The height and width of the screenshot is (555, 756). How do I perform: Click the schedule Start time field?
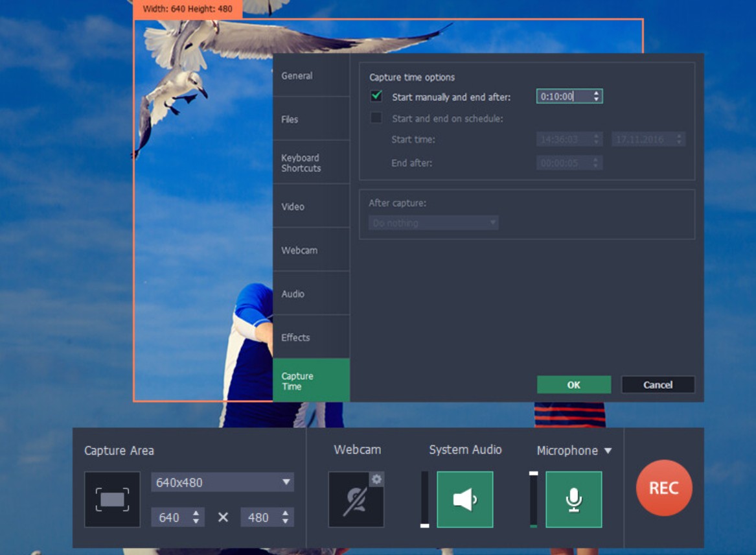click(569, 139)
